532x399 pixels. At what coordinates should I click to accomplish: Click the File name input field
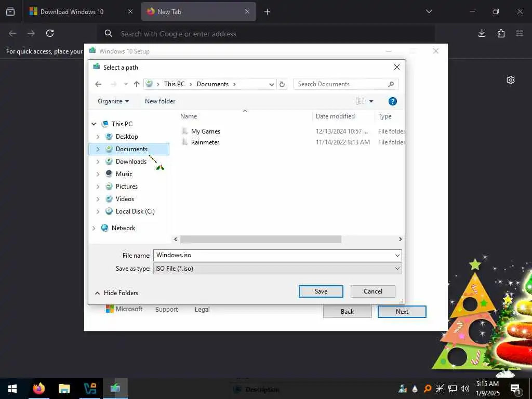coord(273,255)
